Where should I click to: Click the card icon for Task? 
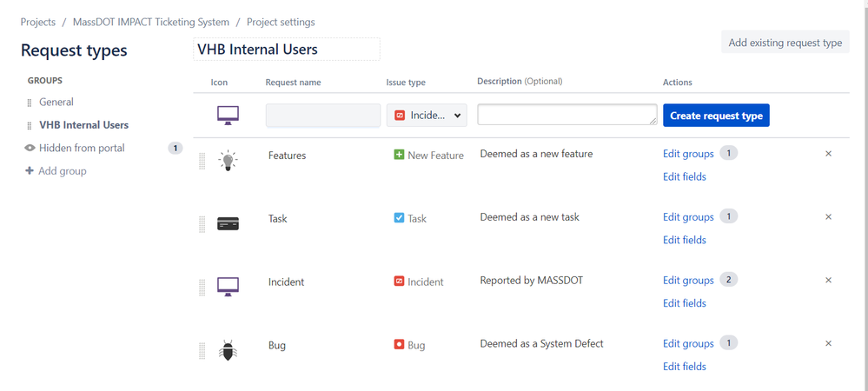228,223
